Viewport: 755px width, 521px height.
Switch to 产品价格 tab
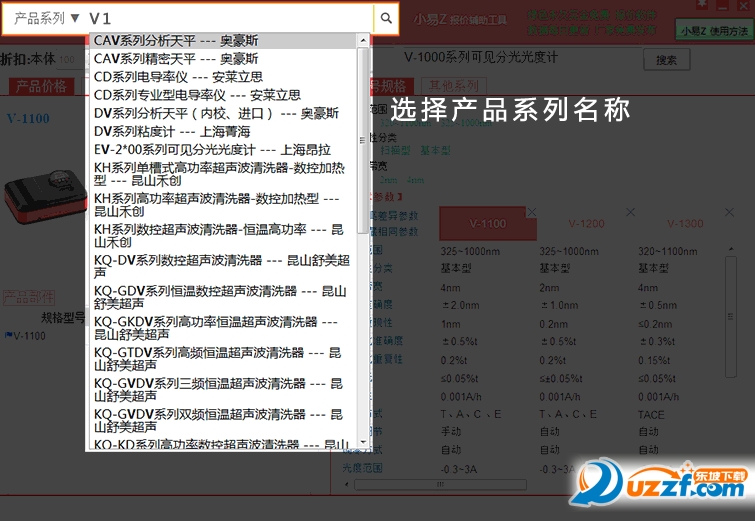42,86
